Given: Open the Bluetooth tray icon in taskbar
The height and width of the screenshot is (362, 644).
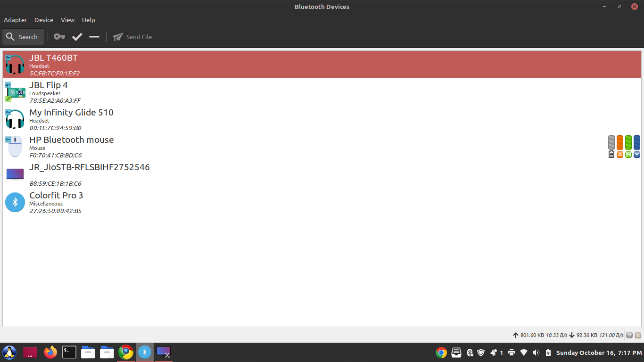Looking at the screenshot, I should (145, 352).
